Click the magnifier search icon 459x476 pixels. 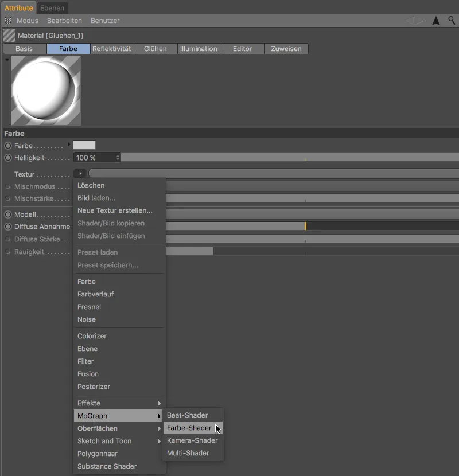pos(452,20)
